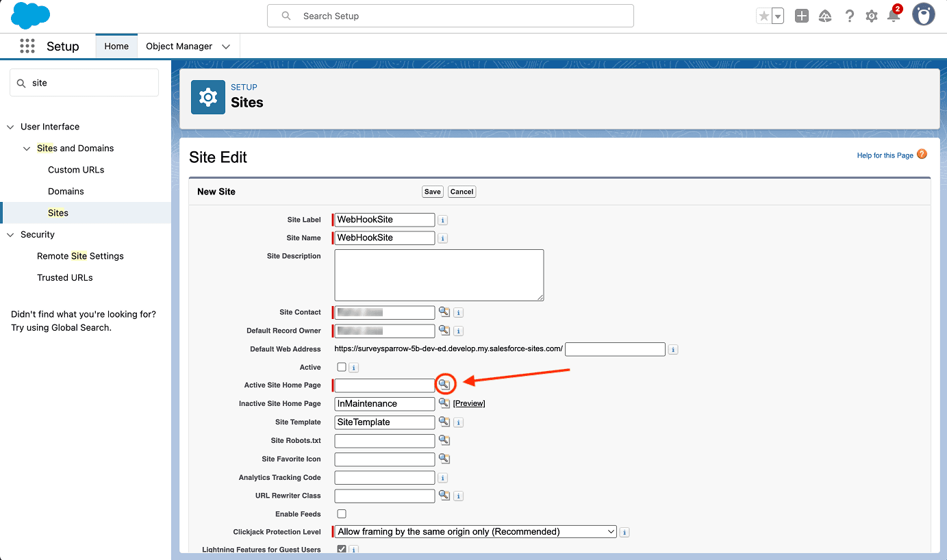
Task: Select Remote Site Settings in sidebar
Action: point(80,256)
